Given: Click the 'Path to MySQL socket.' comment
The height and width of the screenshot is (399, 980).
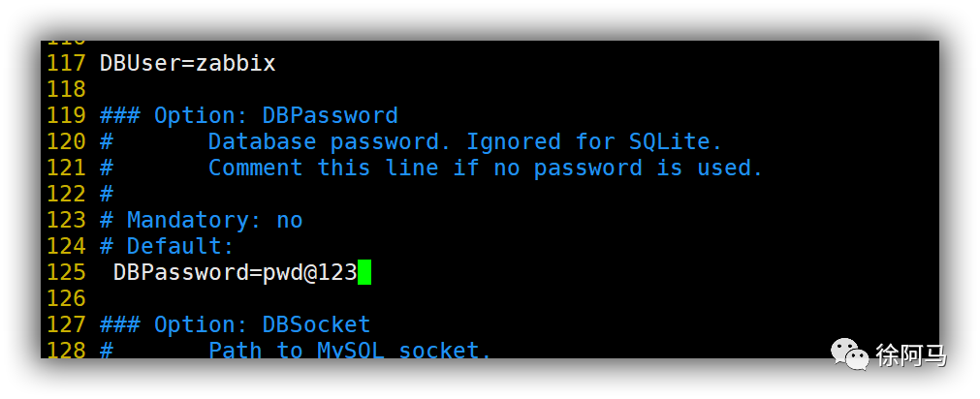Looking at the screenshot, I should point(350,350).
